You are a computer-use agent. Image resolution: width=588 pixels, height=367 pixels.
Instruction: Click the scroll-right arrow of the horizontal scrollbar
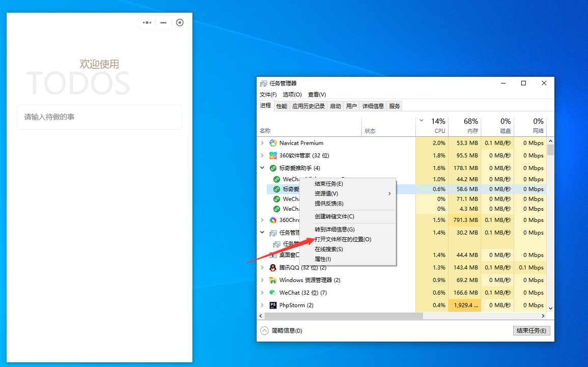point(543,316)
